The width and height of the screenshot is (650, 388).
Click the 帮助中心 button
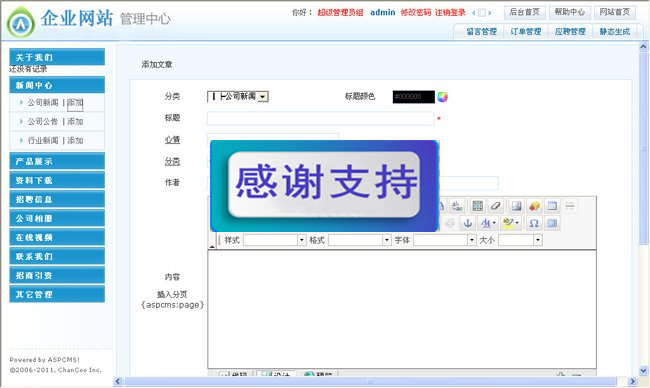pyautogui.click(x=570, y=12)
